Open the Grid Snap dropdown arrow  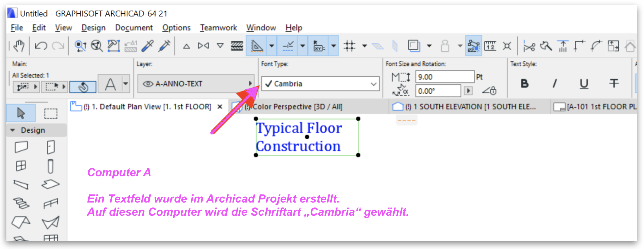click(x=365, y=46)
